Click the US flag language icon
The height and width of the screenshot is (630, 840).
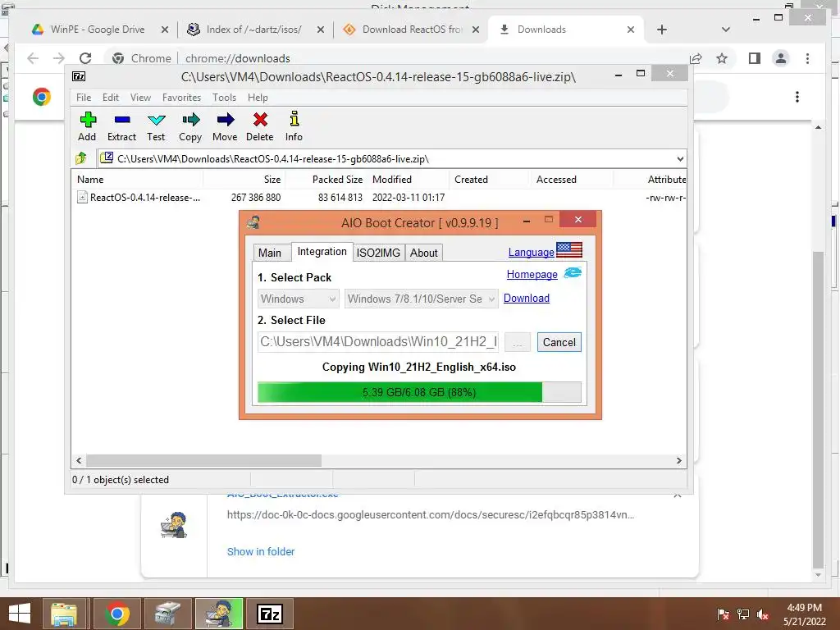(x=569, y=250)
